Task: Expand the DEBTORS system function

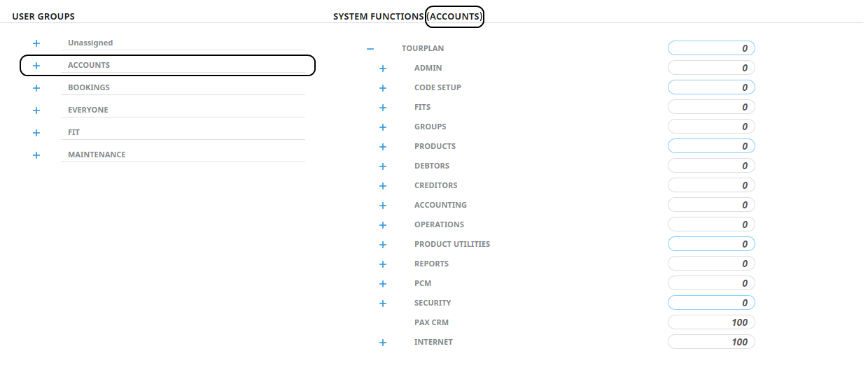Action: 383,166
